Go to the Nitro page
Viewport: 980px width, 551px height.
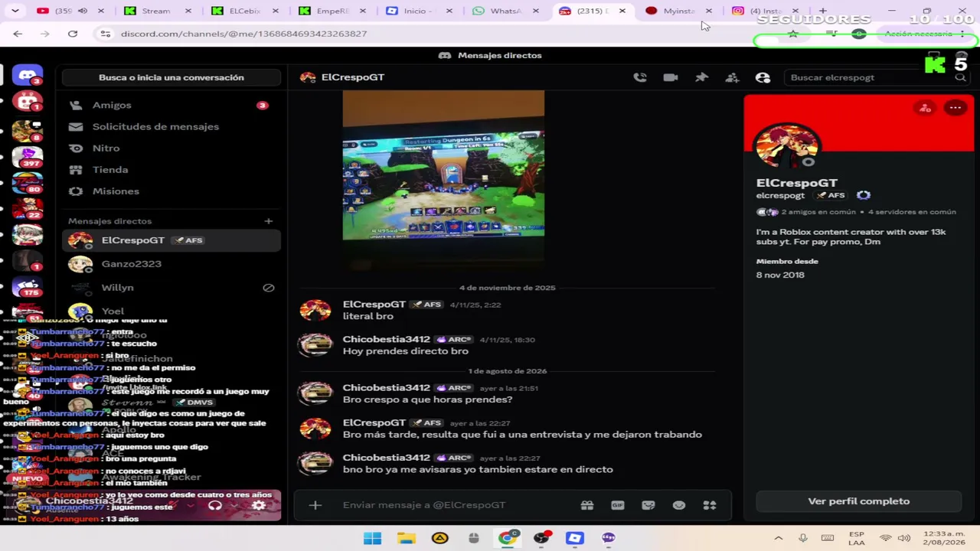point(171,148)
